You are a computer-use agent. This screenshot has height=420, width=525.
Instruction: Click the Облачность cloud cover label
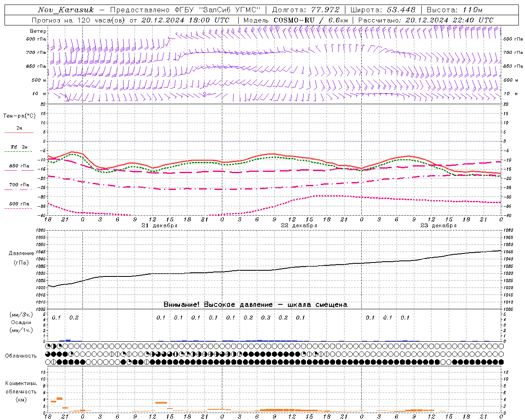pyautogui.click(x=21, y=356)
